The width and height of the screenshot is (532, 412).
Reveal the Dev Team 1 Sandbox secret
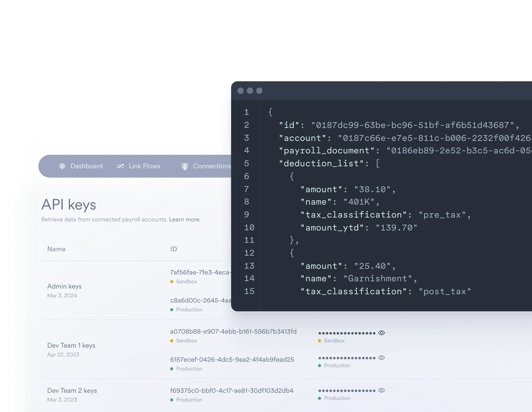point(382,333)
